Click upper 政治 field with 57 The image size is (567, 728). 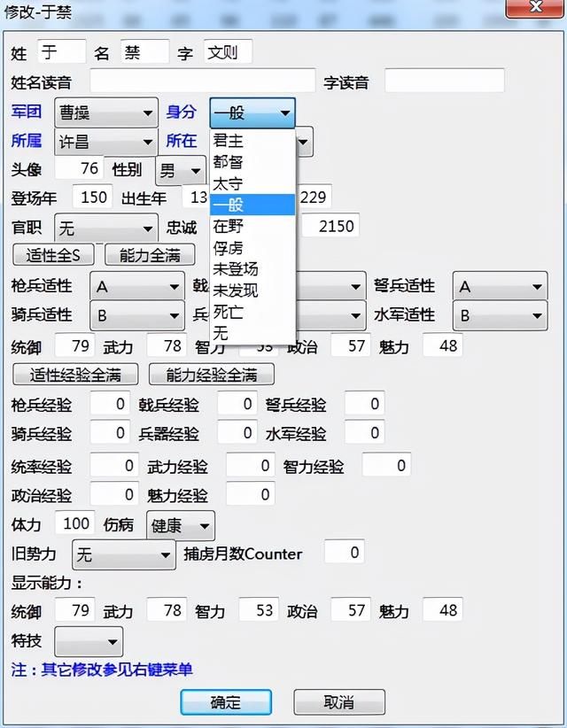coord(351,345)
